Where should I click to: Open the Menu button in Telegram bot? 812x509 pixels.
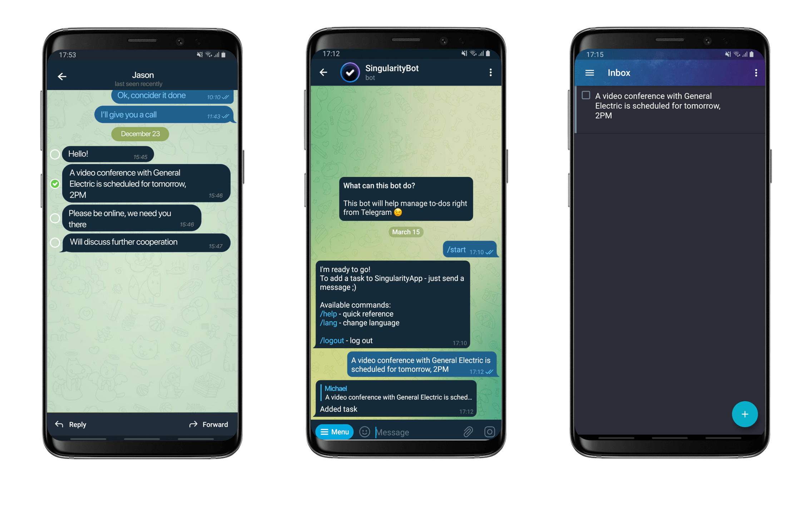pyautogui.click(x=335, y=431)
